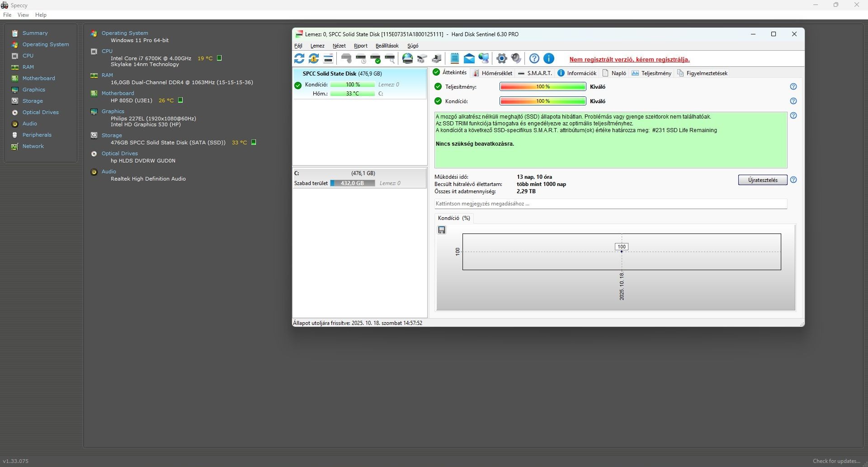Viewport: 868px width, 467px height.
Task: Click the globe and monitor toolbar icon
Action: 484,58
